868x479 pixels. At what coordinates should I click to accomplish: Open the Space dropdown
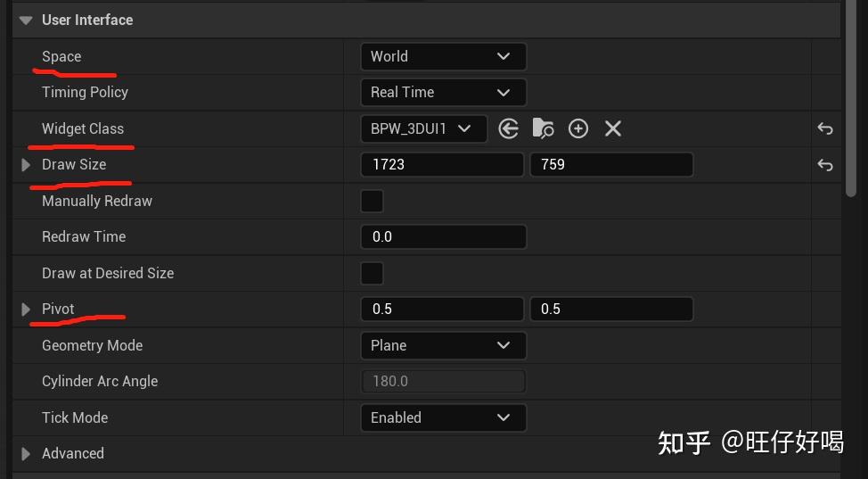click(x=443, y=56)
